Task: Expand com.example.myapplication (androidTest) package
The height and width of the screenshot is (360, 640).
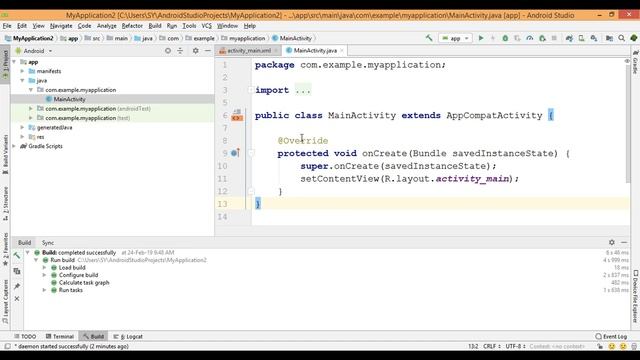Action: click(31, 109)
